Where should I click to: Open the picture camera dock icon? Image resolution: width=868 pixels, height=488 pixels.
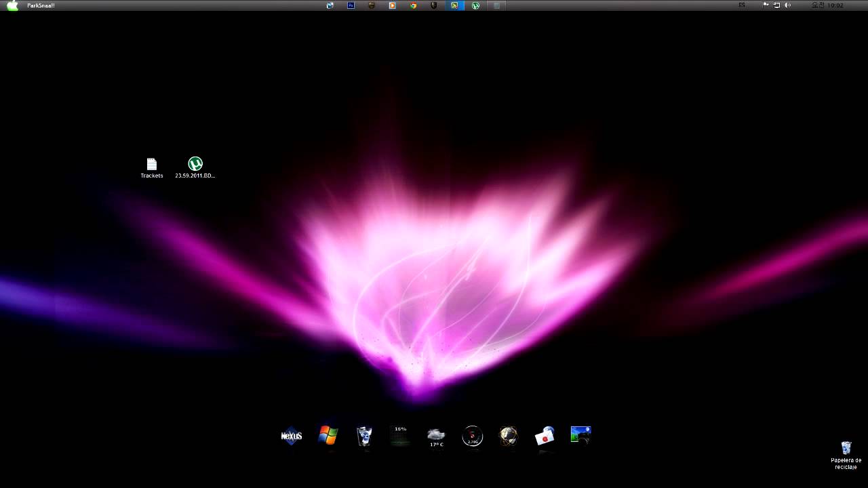tap(581, 435)
